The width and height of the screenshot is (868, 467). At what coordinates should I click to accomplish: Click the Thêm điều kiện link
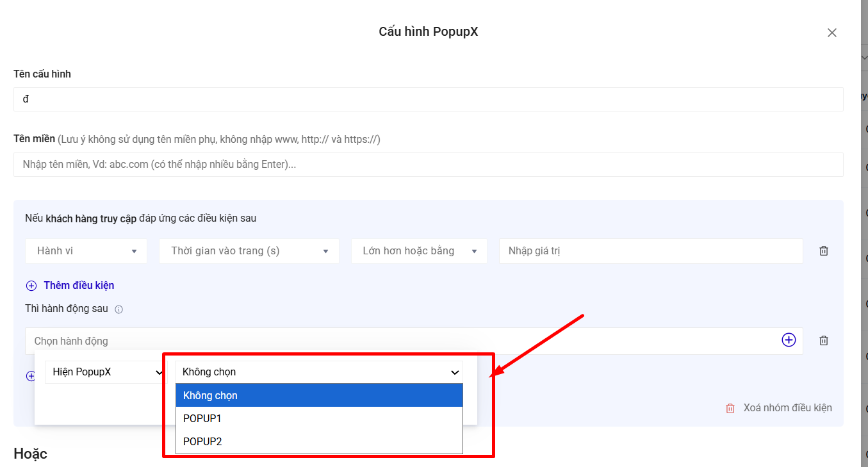(79, 286)
